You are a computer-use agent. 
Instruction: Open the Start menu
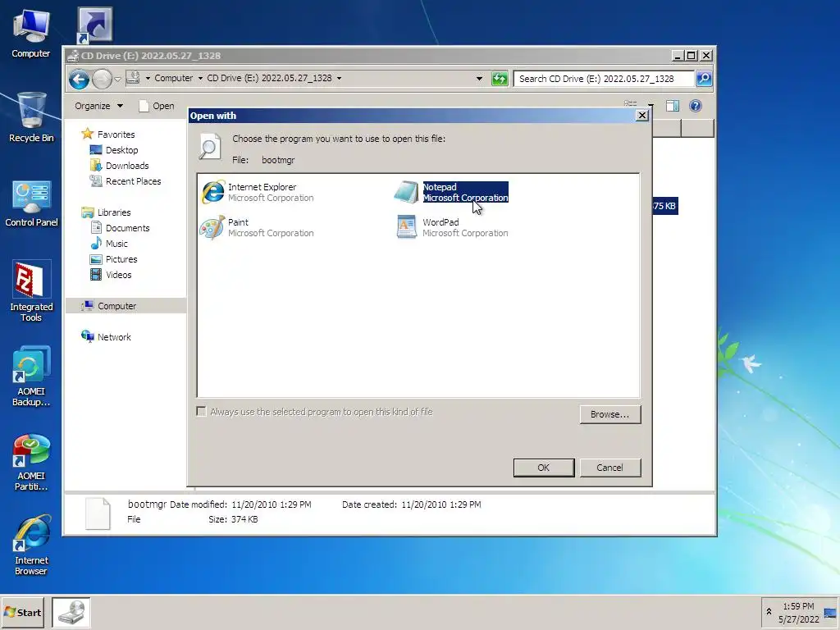point(22,612)
